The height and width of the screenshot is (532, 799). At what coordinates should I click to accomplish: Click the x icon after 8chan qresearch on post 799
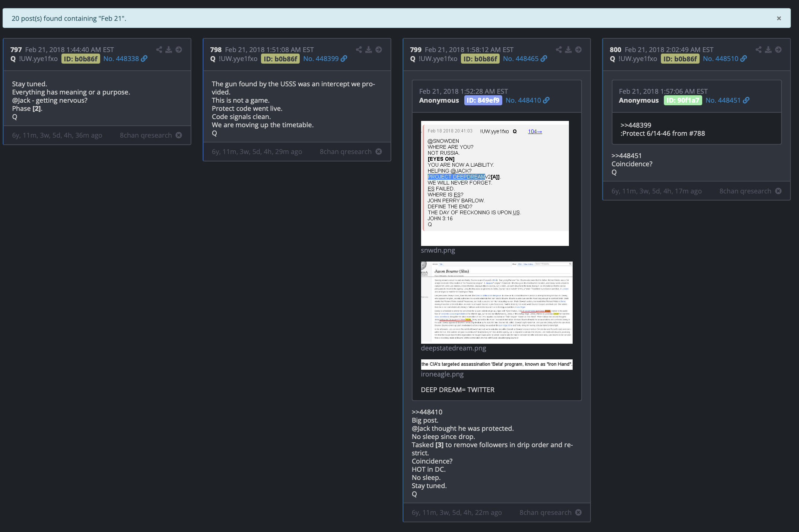tap(578, 512)
